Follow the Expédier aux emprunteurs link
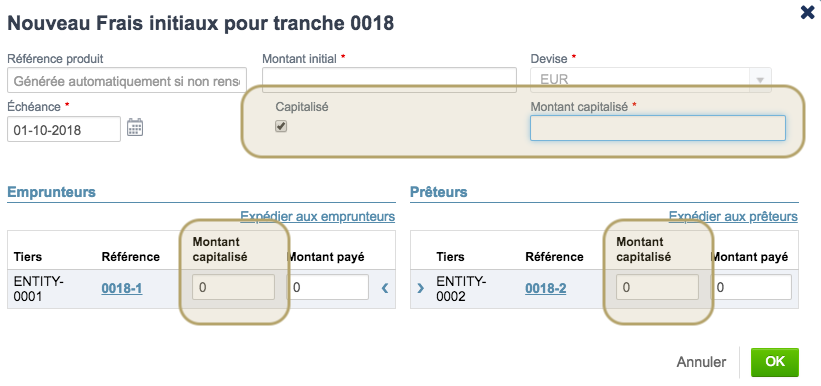 click(317, 216)
